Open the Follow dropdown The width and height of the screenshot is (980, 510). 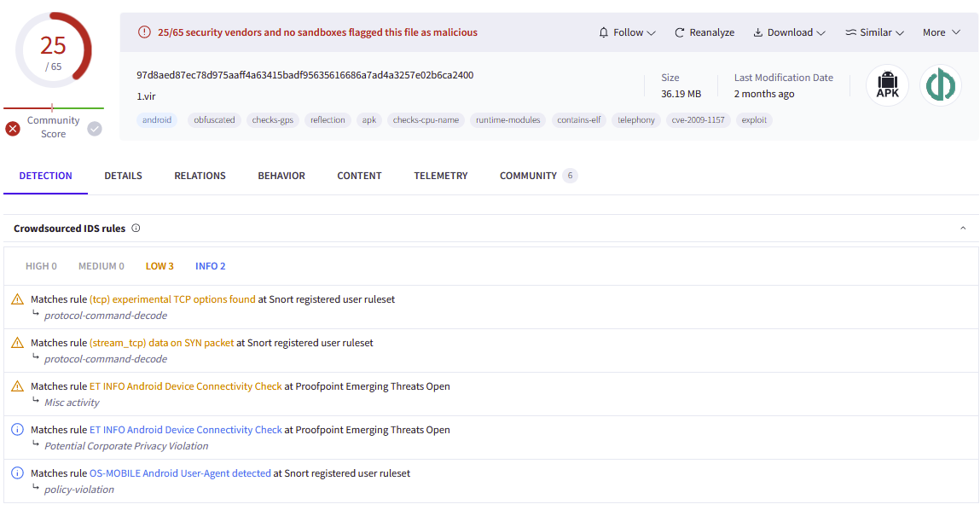(x=627, y=32)
